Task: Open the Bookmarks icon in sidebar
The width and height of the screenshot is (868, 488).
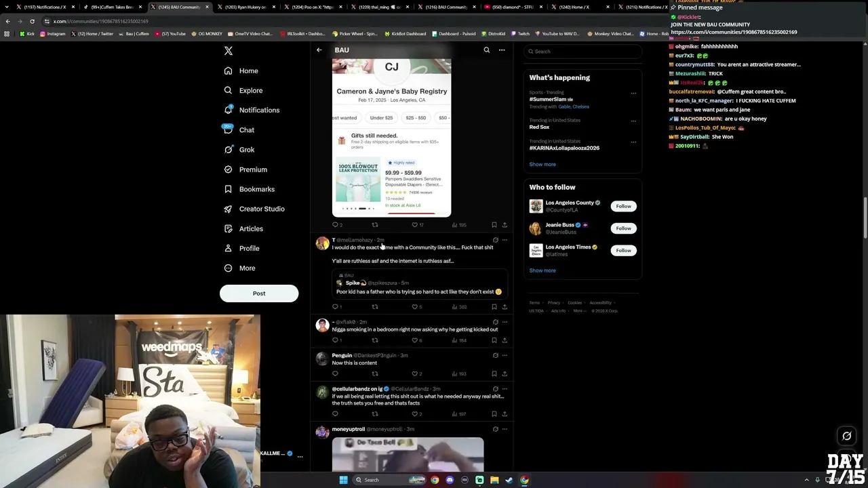Action: click(229, 189)
